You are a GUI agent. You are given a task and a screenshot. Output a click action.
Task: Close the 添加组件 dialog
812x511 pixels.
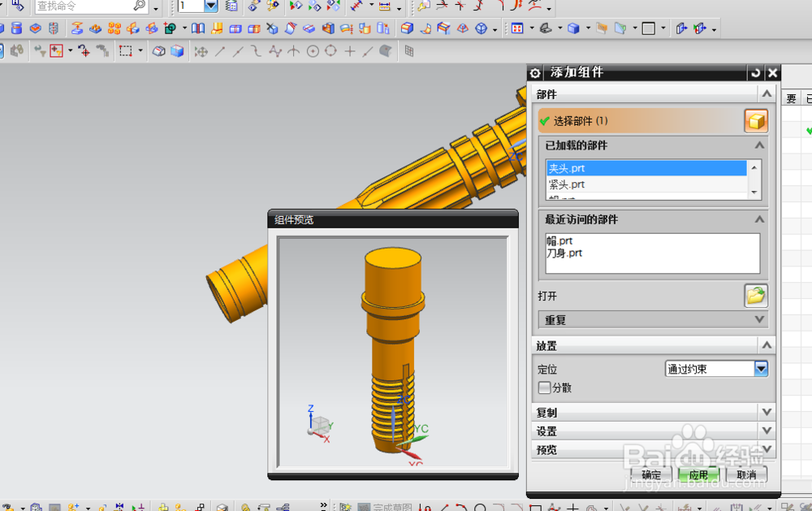772,73
